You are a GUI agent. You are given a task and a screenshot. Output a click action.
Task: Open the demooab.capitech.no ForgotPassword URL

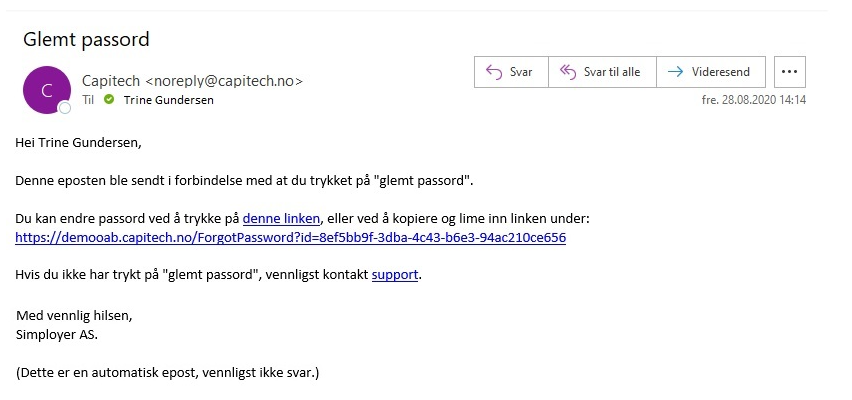(290, 238)
